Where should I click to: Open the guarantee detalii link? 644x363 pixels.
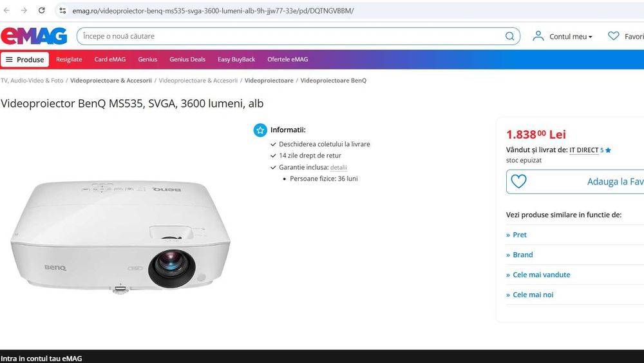[x=339, y=168]
